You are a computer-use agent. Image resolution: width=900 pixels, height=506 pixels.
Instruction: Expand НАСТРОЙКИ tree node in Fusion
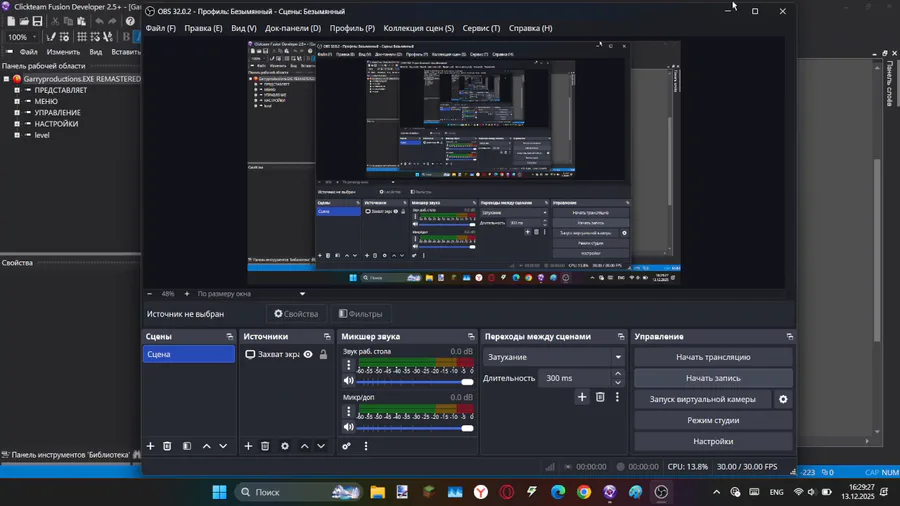click(x=17, y=124)
